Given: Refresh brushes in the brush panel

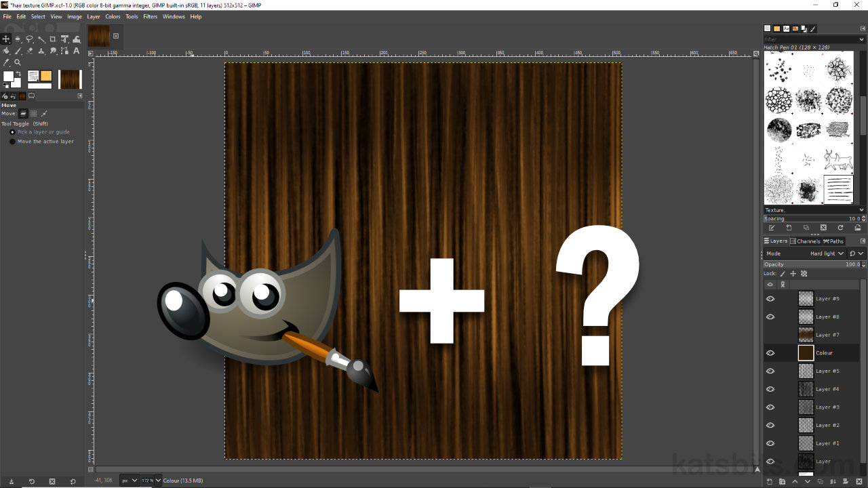Looking at the screenshot, I should 841,228.
